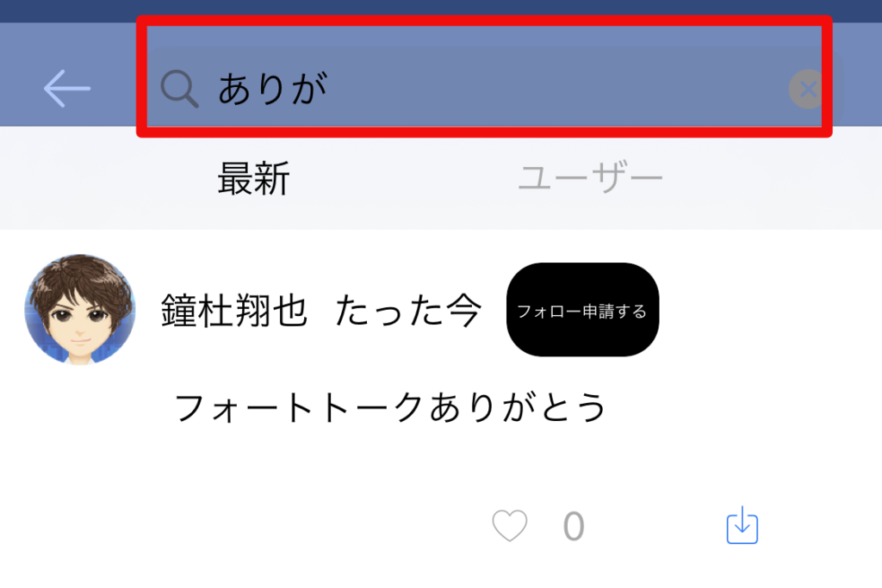Open the username 鐘杜翔也

234,310
